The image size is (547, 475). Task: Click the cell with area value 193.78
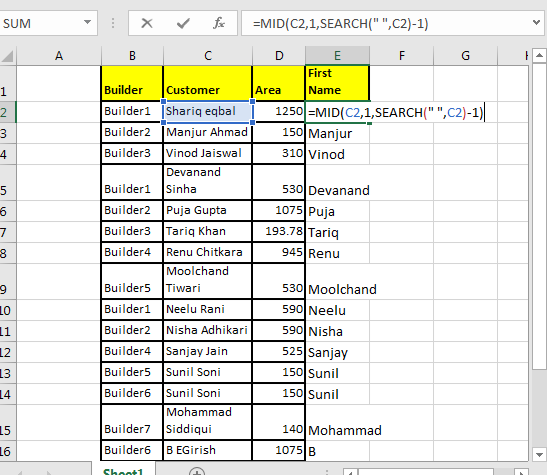pyautogui.click(x=278, y=232)
